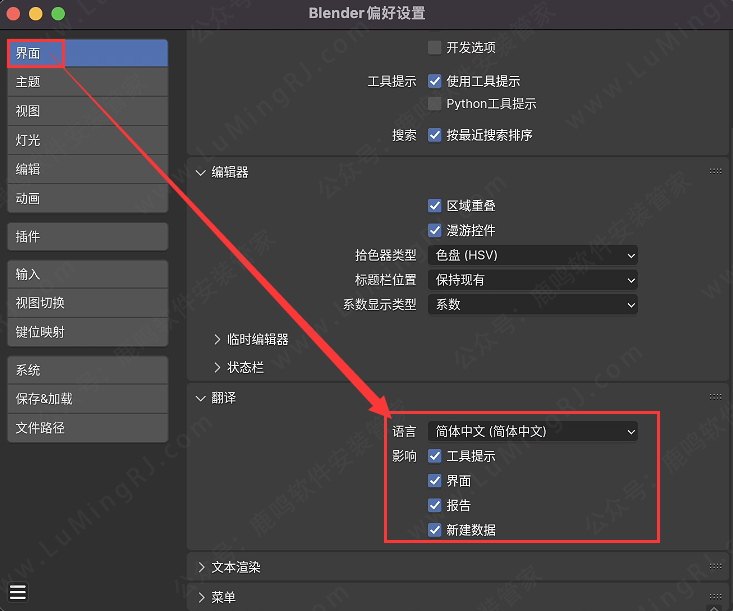The width and height of the screenshot is (733, 611).
Task: Open the 系数显示类型 dropdown
Action: pos(532,304)
